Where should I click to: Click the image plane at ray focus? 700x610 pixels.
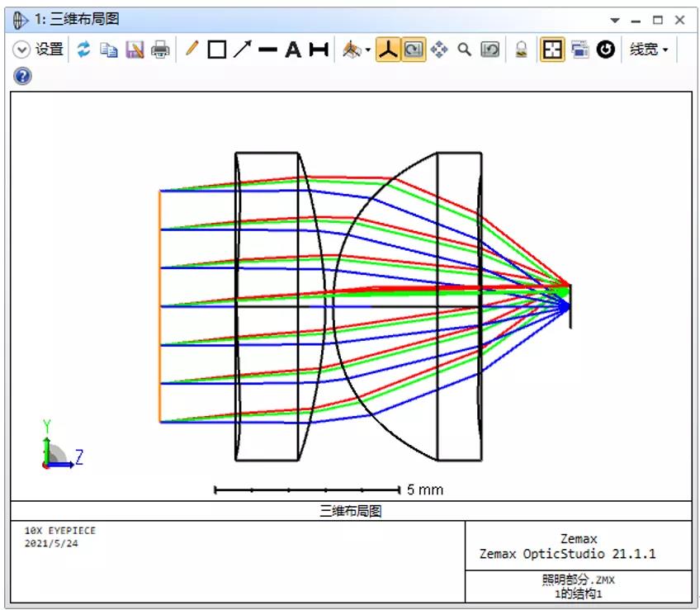[570, 306]
